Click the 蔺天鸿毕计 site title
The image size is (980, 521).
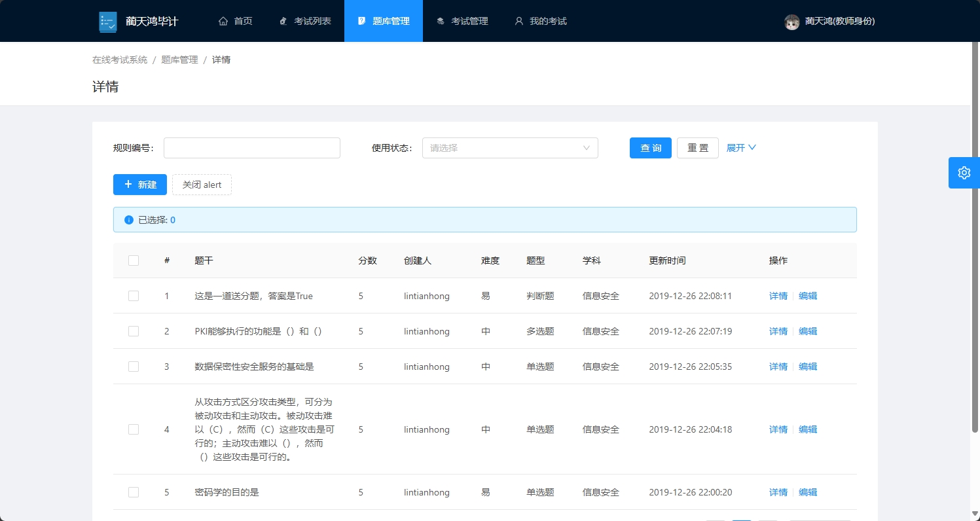coord(152,22)
